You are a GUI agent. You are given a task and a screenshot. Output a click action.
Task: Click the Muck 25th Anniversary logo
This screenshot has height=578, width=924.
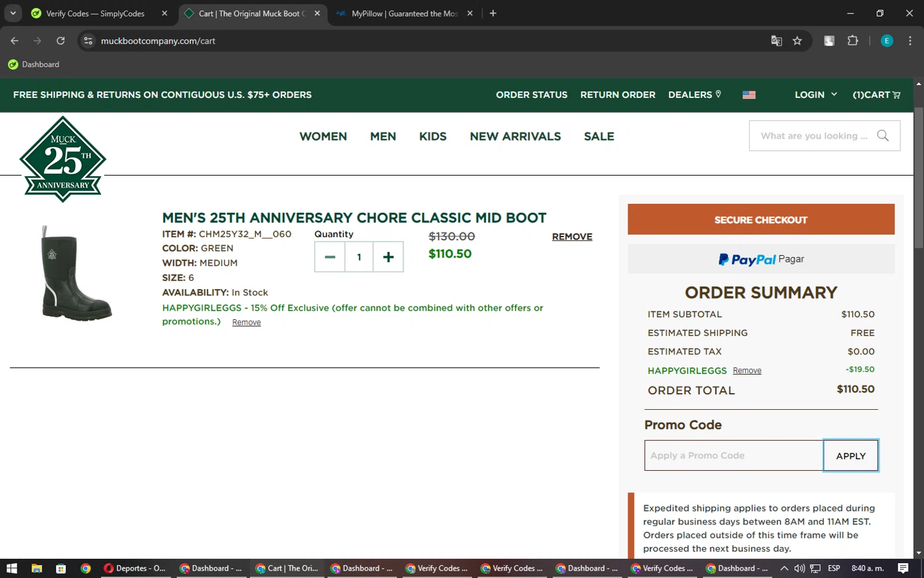pos(63,159)
